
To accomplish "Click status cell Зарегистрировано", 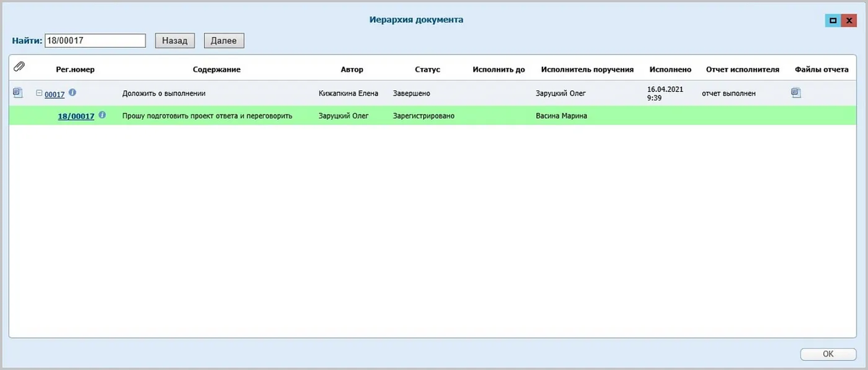I will [x=424, y=116].
